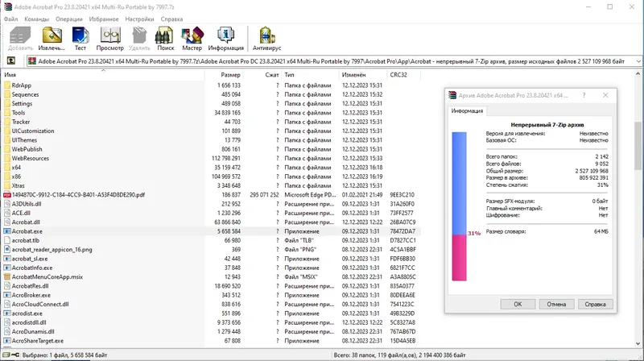Select the AcroCloudConnect.dll file
The width and height of the screenshot is (644, 361).
212,305
